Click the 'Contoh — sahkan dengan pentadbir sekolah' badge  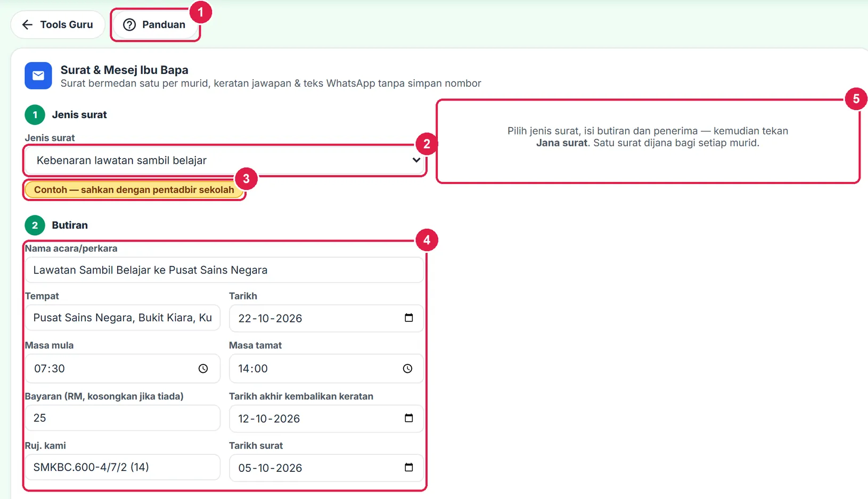coord(134,190)
